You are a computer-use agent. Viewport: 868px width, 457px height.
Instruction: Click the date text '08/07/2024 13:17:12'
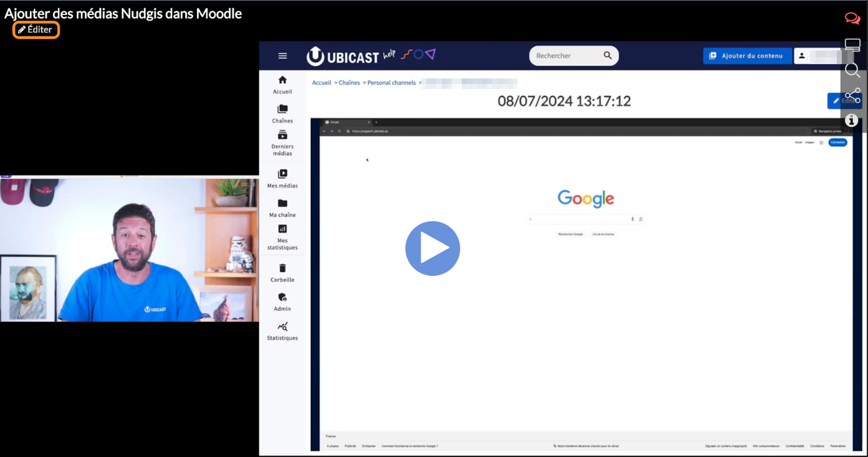coord(564,101)
